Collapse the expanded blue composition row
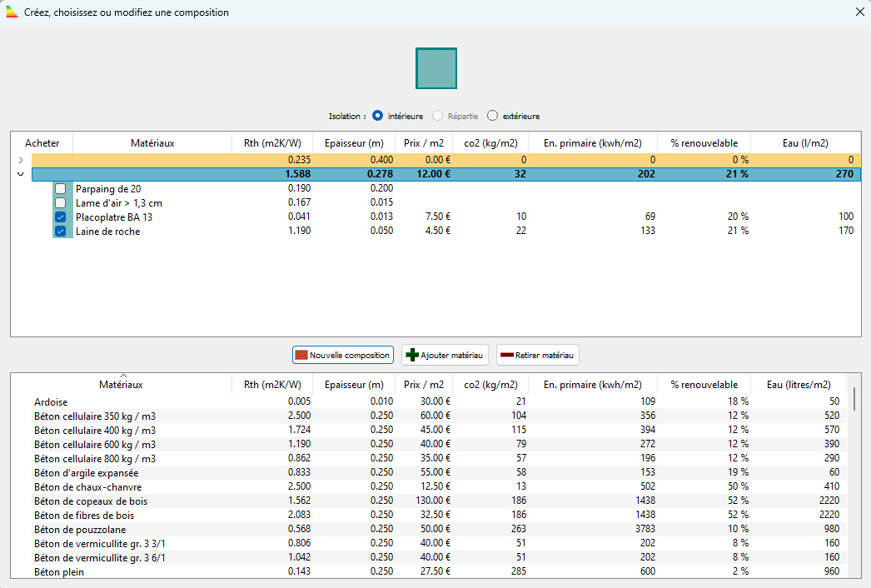 20,174
